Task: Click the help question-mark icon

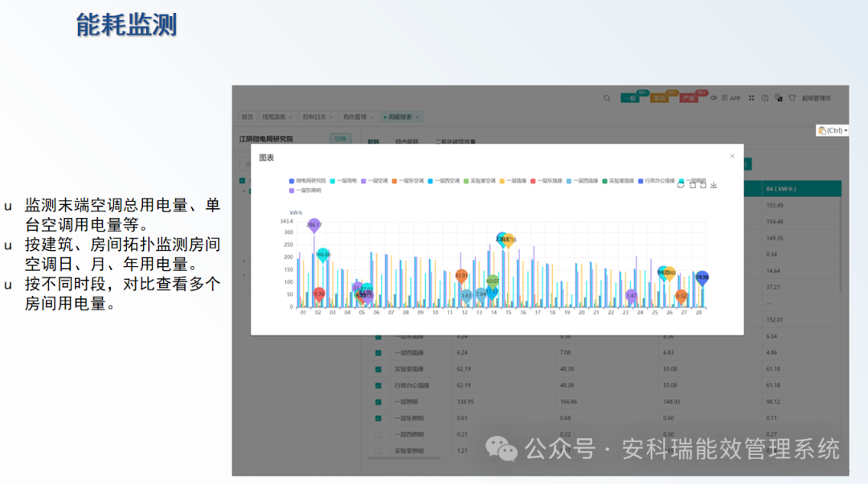Action: [764, 98]
